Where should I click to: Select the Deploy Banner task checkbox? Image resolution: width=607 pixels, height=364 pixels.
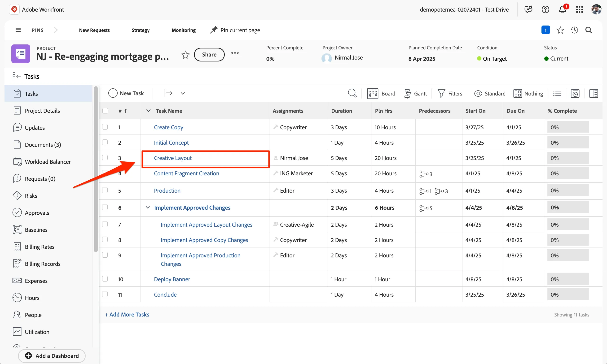(105, 279)
